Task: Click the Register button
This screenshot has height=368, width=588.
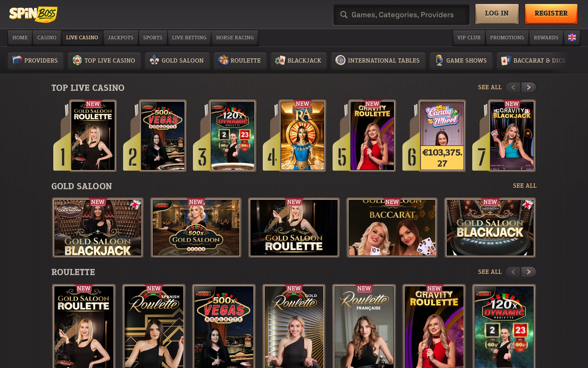Action: 551,13
